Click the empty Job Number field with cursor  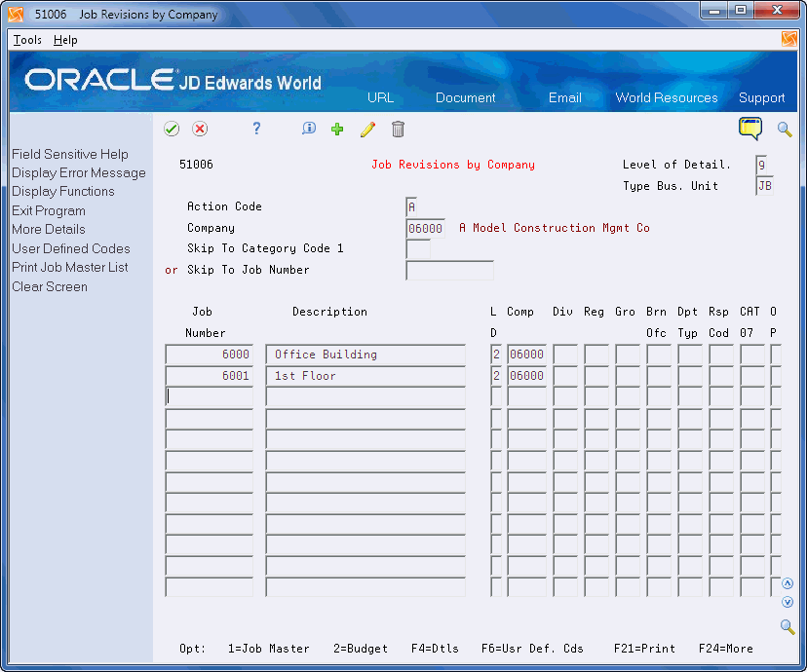pyautogui.click(x=209, y=397)
